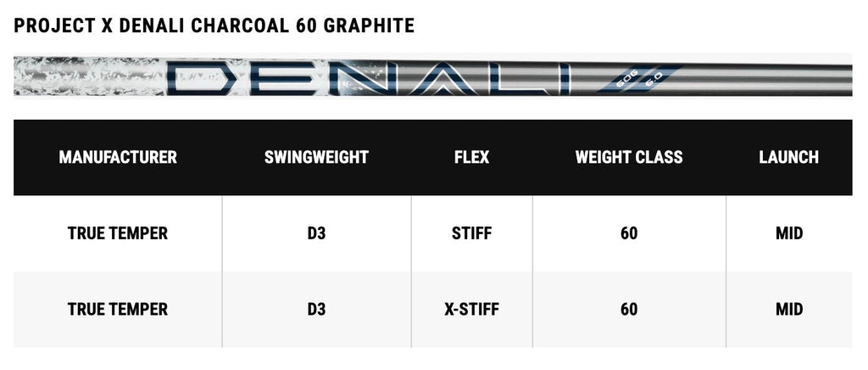
Task: Select the Launch column header
Action: click(788, 157)
